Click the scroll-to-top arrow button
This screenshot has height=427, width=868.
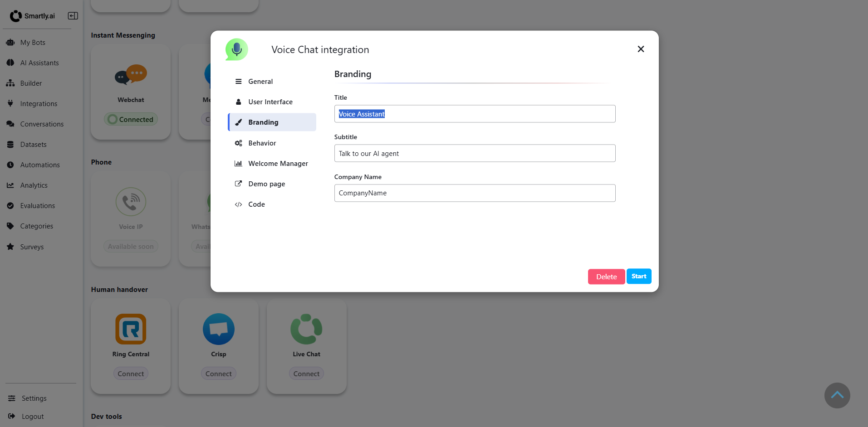tap(837, 395)
